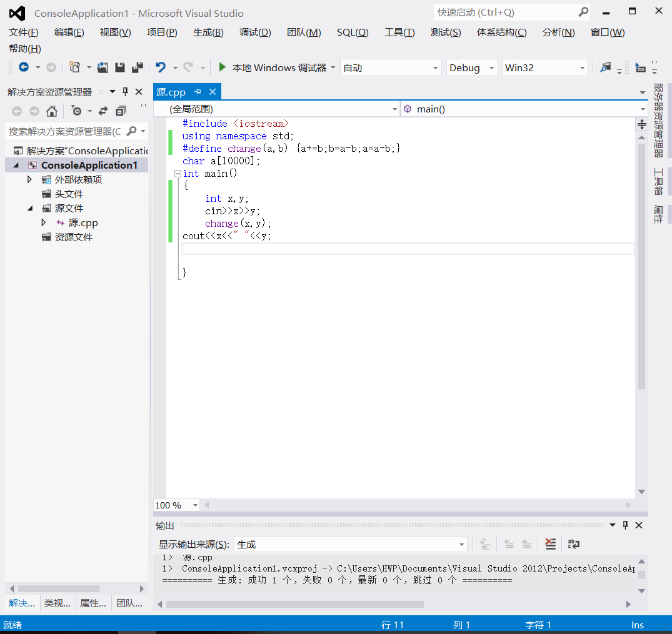Click the New Project toolbar icon
The image size is (672, 634).
(x=74, y=67)
